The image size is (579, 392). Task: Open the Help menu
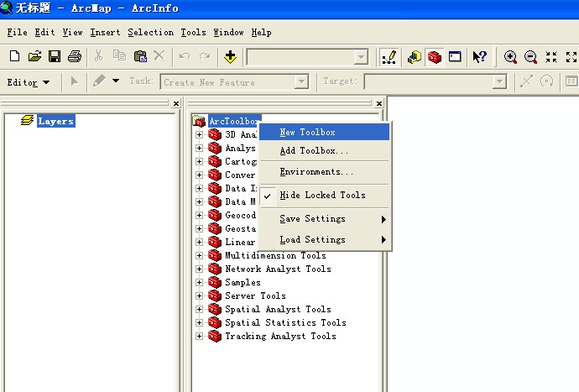coord(262,33)
